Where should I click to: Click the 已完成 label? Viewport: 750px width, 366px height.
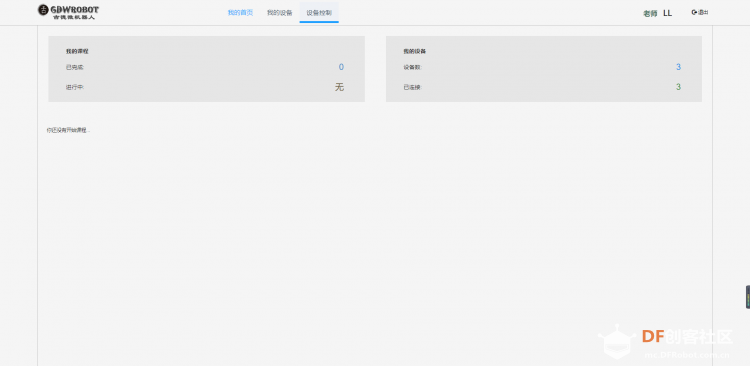75,67
